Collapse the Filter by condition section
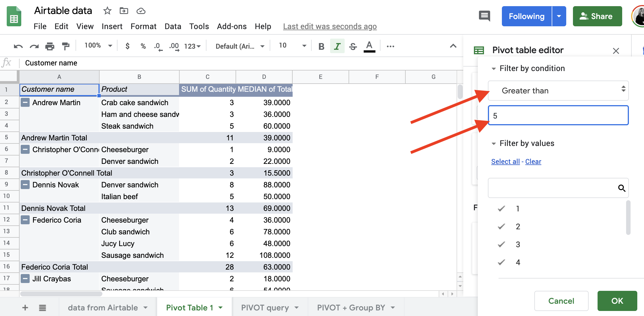This screenshot has width=644, height=316. 494,68
